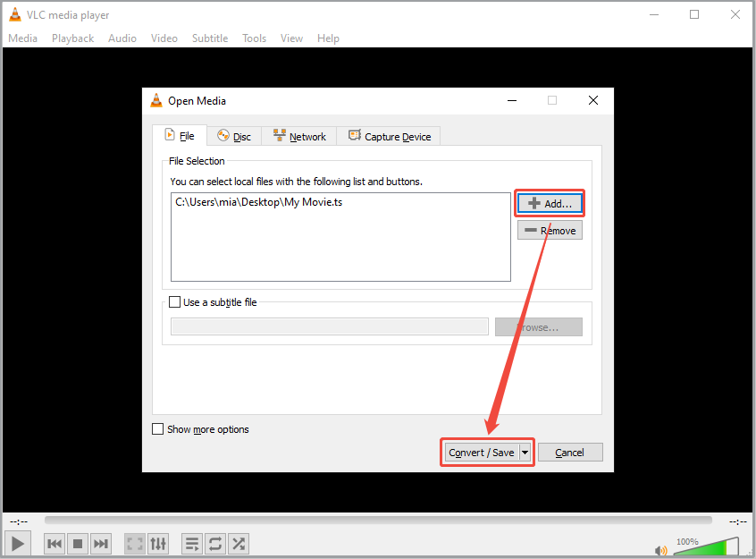Open extended settings equalizer icon
This screenshot has width=756, height=559.
click(x=158, y=544)
